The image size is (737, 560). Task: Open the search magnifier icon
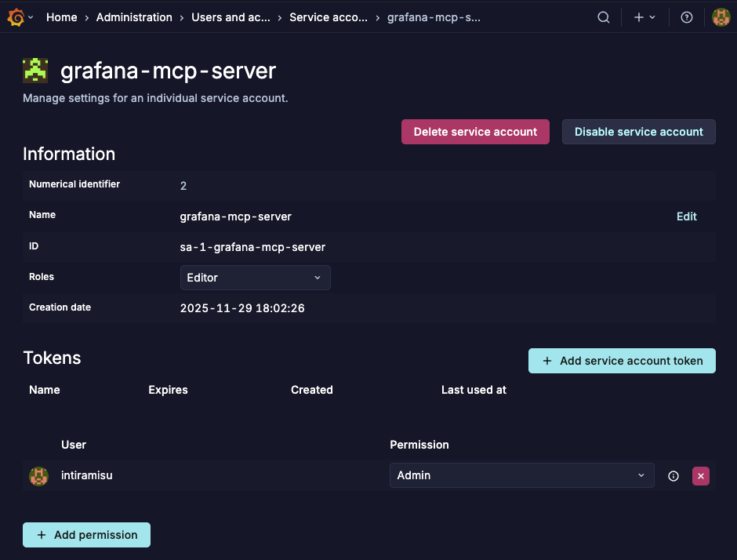tap(604, 17)
